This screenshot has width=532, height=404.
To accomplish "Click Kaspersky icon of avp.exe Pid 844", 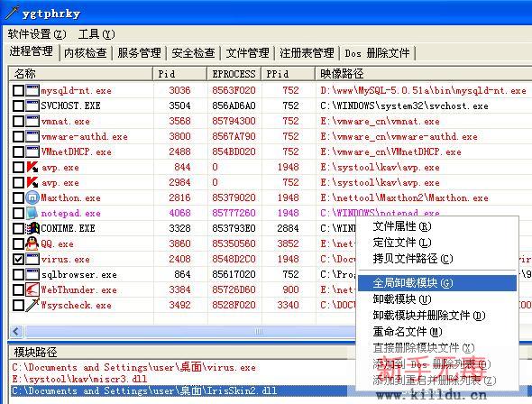I will coord(32,167).
